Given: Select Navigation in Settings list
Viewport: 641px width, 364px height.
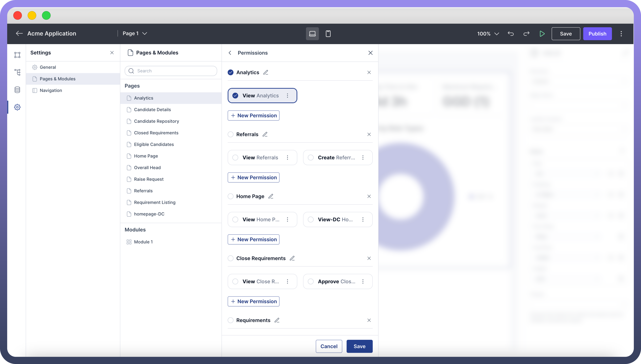Looking at the screenshot, I should pos(51,90).
